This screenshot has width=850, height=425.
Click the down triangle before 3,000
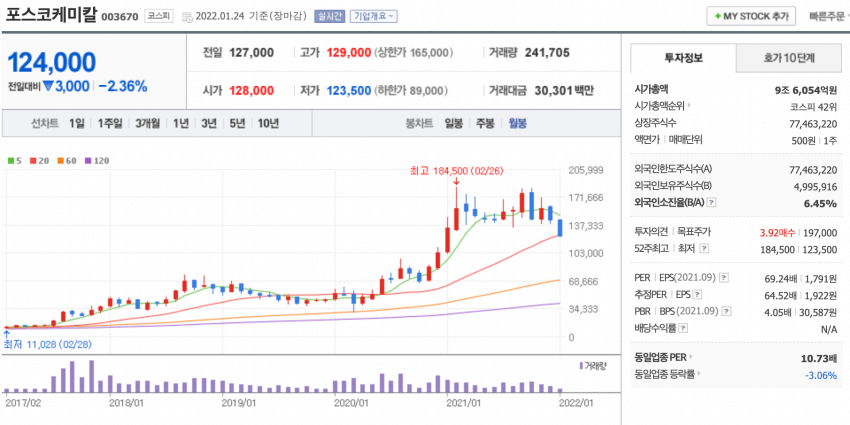click(48, 86)
